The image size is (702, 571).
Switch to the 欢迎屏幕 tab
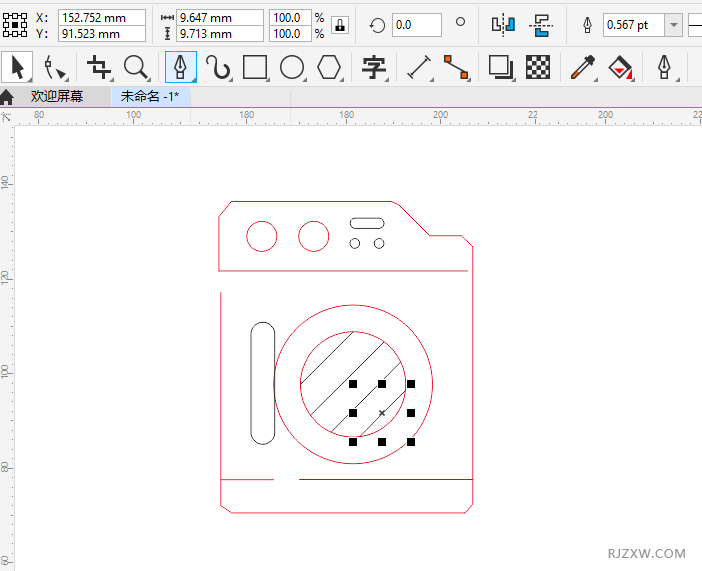57,97
